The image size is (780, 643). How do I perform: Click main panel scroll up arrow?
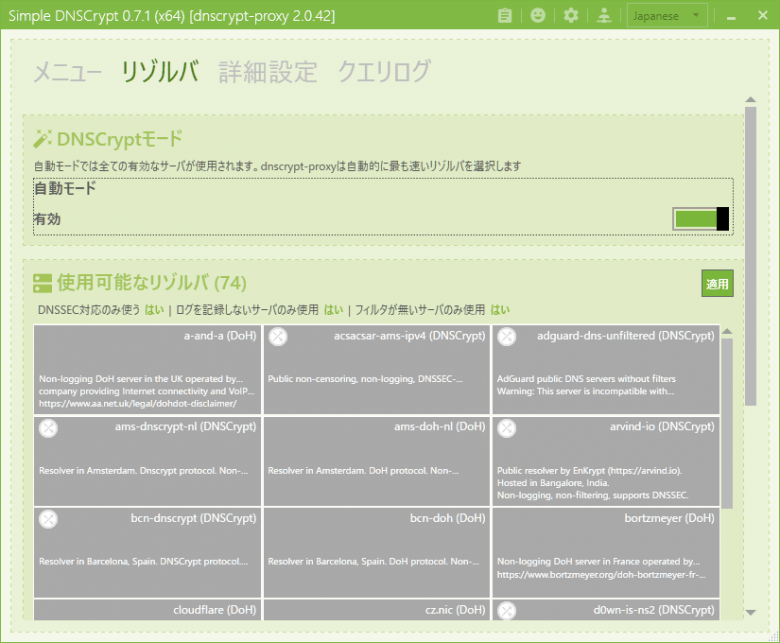click(x=751, y=99)
